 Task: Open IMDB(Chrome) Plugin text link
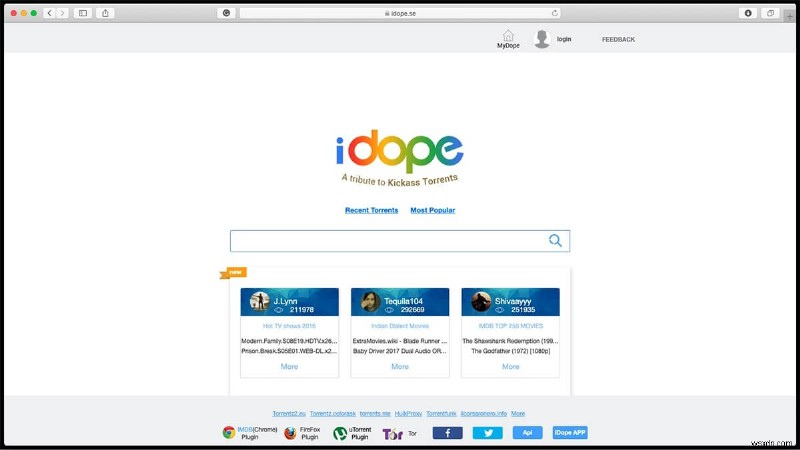(x=257, y=433)
